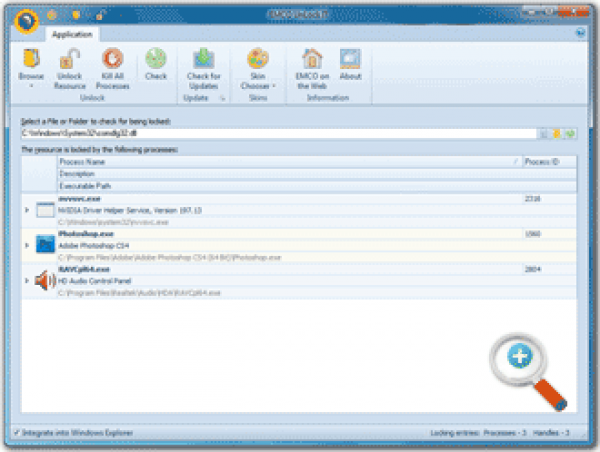Viewport: 600px width, 452px height.
Task: Click the Check radar icon
Action: [x=156, y=58]
